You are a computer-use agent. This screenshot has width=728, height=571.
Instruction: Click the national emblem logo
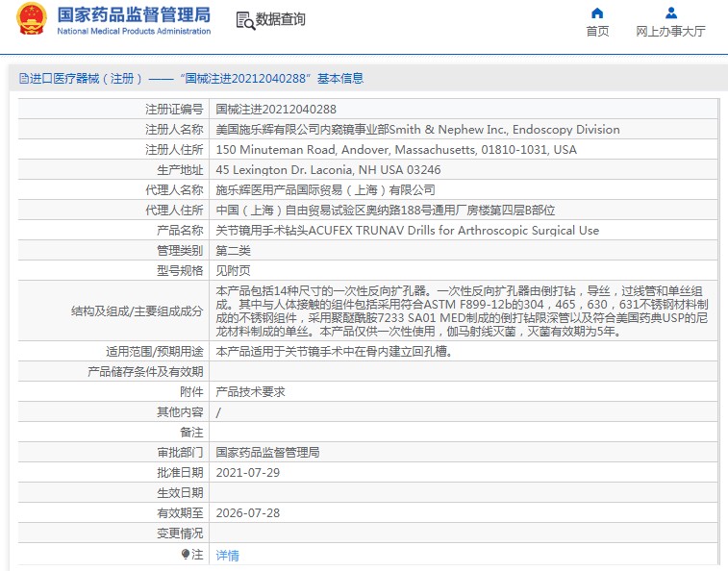(x=32, y=19)
